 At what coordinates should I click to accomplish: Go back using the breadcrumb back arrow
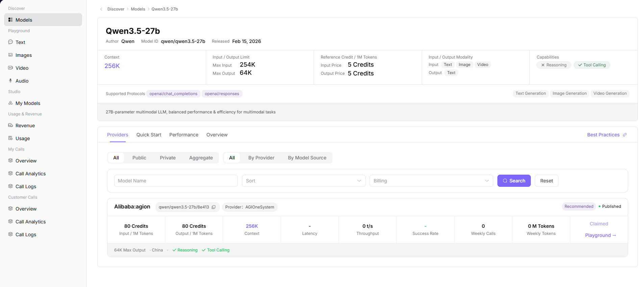point(101,9)
